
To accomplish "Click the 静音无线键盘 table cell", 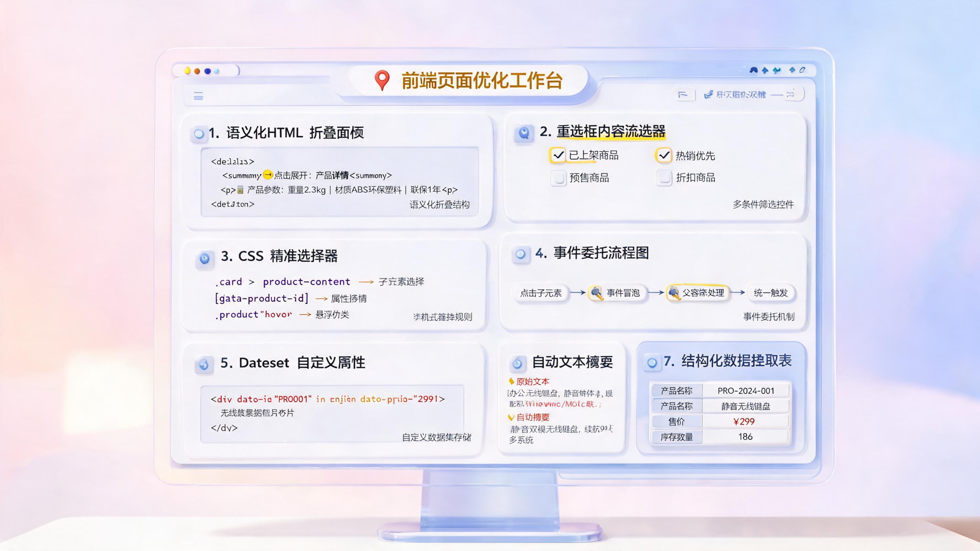I will click(x=746, y=406).
